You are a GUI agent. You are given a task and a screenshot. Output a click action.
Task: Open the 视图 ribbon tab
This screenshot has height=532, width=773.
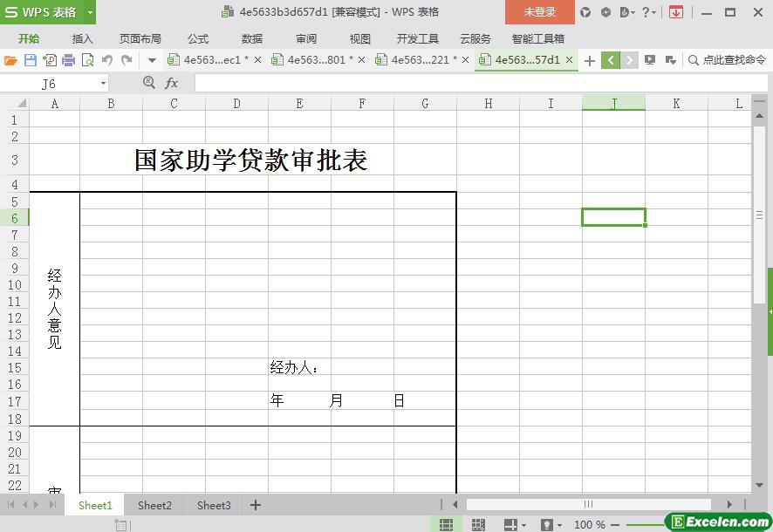[x=359, y=39]
